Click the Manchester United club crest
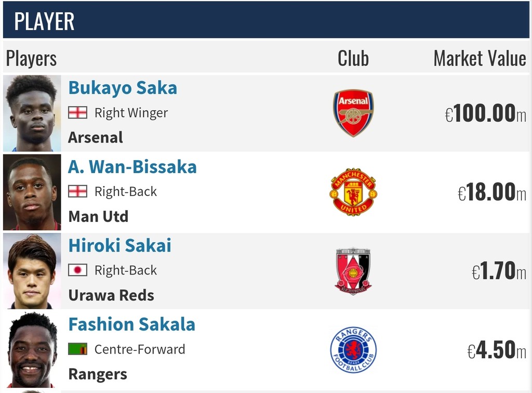The width and height of the screenshot is (532, 393). coord(353,192)
